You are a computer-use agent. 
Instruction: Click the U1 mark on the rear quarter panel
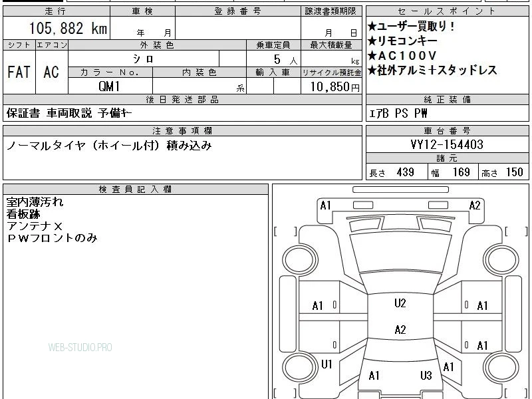(327, 364)
